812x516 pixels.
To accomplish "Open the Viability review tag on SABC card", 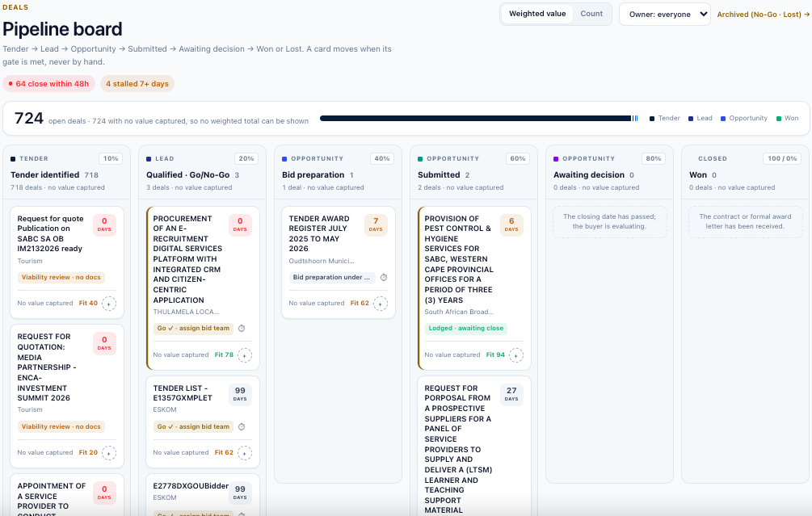I will (x=61, y=278).
